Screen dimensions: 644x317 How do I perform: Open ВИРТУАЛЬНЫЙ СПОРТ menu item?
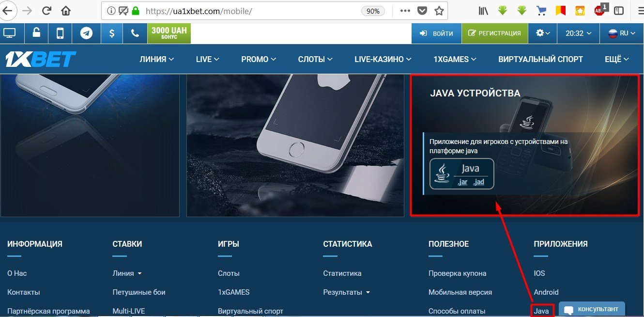(x=541, y=59)
